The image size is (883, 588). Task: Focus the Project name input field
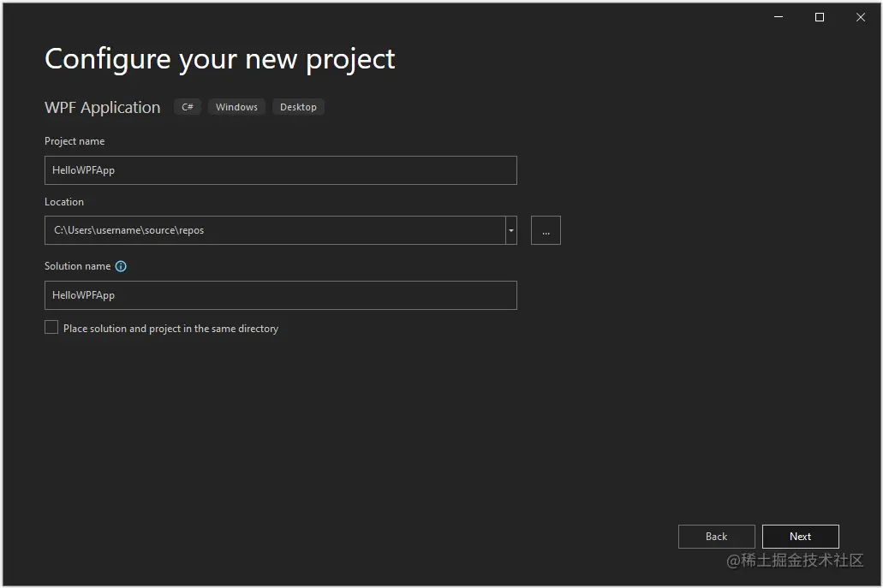[x=280, y=170]
